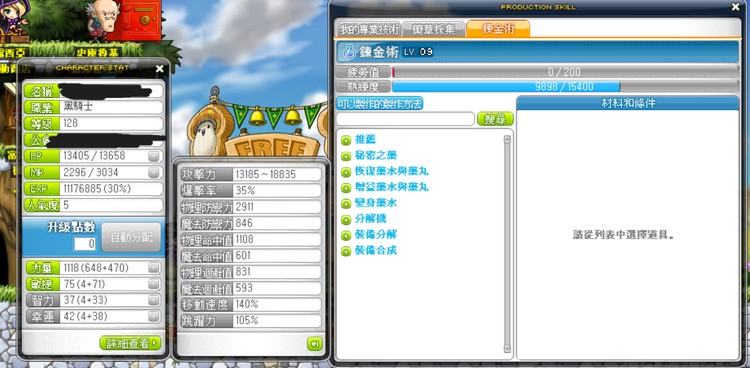This screenshot has width=750, height=368.
Task: Switch to the 我的專業技術 tab
Action: pos(368,29)
